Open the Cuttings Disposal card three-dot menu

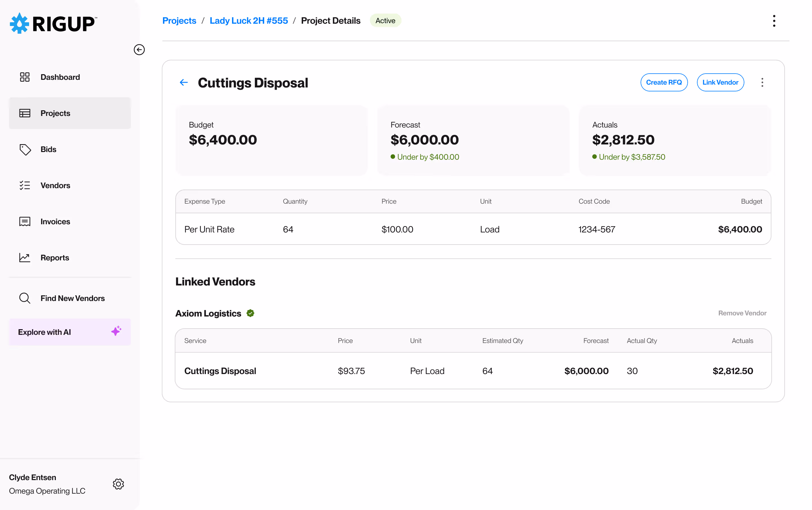[x=762, y=83]
